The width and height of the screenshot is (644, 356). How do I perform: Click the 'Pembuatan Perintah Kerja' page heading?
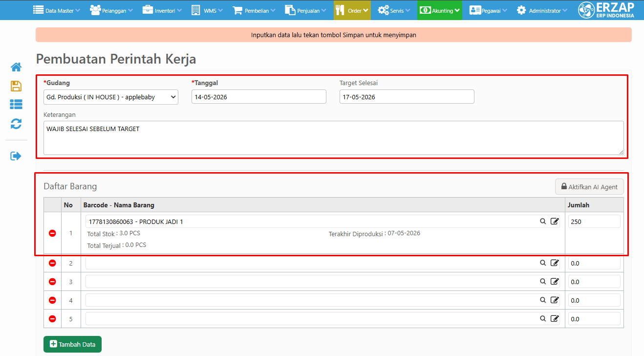click(x=116, y=59)
